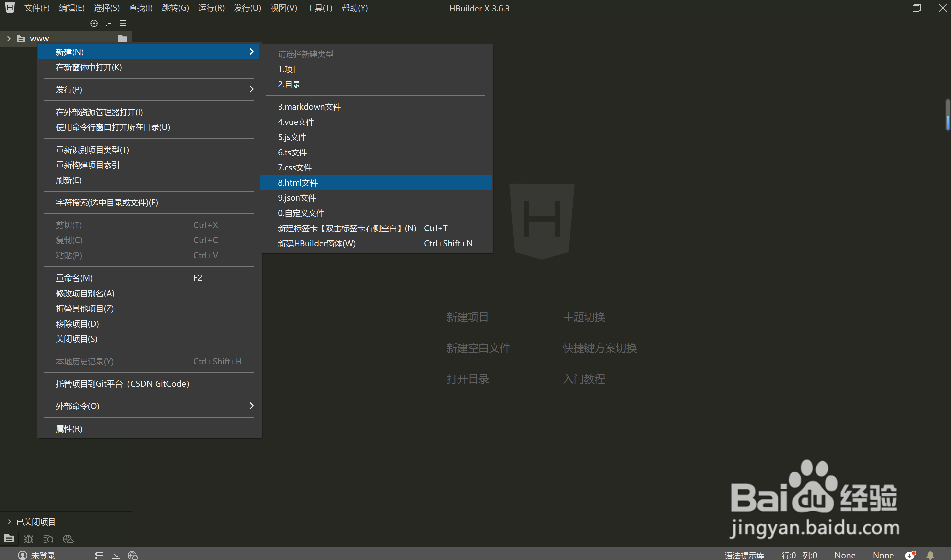951x560 pixels.
Task: Click the collapse-all icon in project panel toolbar
Action: 109,23
